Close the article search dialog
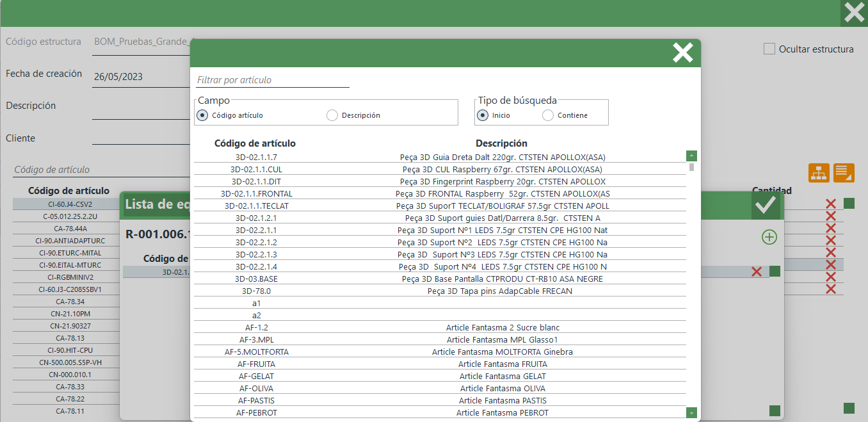The image size is (868, 422). click(682, 53)
